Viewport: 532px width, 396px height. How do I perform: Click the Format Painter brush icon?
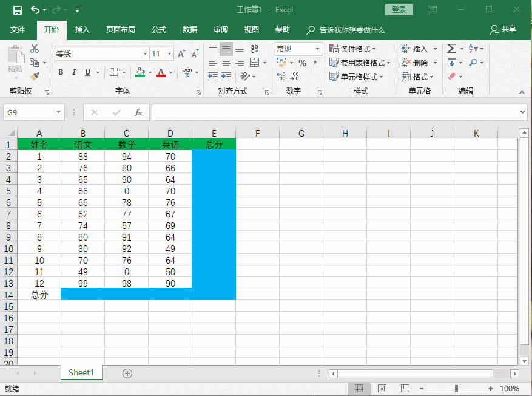35,77
